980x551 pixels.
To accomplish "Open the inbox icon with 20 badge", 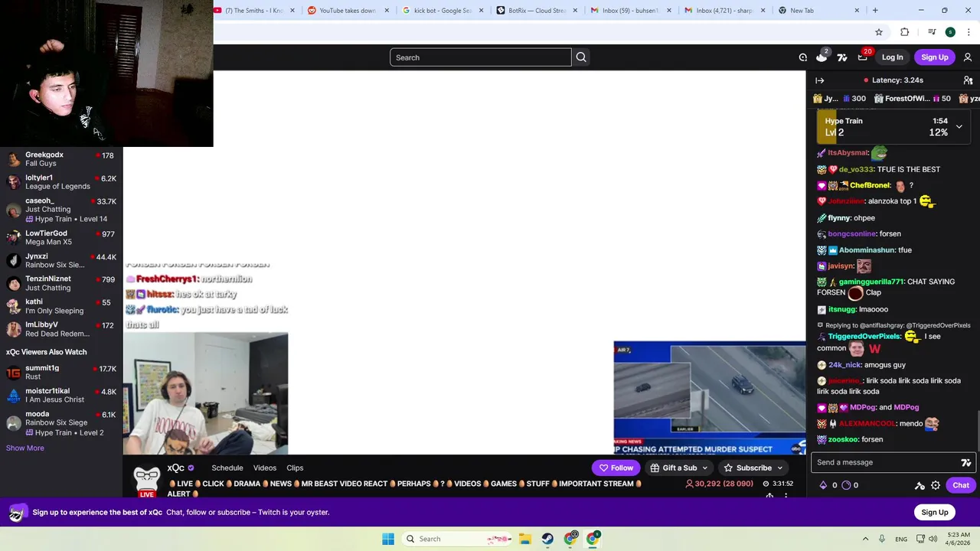I will [x=863, y=57].
